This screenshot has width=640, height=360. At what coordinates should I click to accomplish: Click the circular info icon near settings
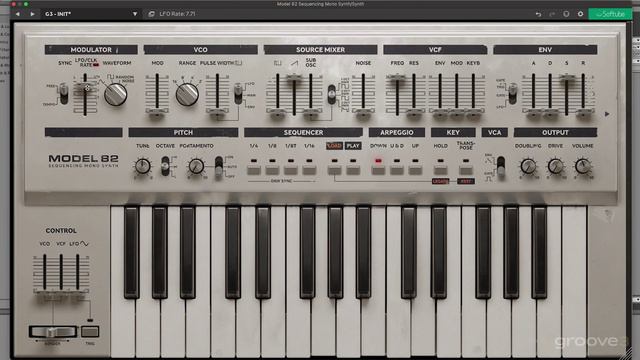[566, 14]
